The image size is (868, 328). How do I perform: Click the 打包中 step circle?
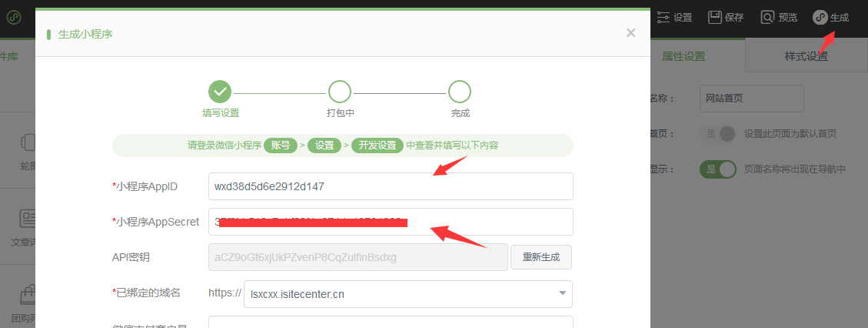[340, 92]
